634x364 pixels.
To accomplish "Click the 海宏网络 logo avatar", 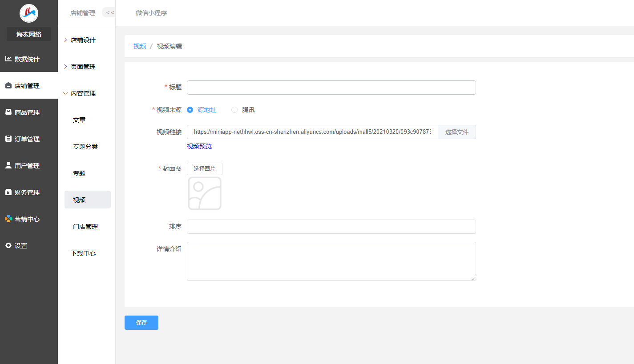I will 29,13.
